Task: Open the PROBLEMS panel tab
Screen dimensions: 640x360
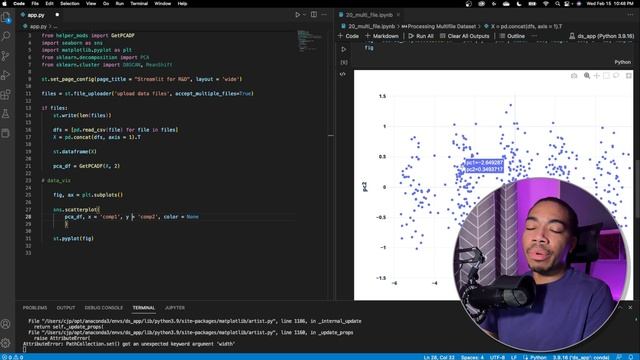Action: coord(35,308)
